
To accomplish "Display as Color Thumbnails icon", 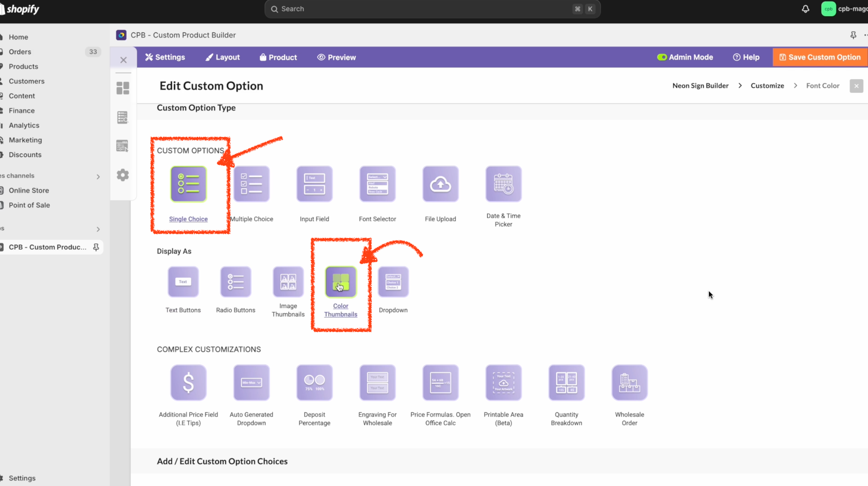I will click(341, 282).
